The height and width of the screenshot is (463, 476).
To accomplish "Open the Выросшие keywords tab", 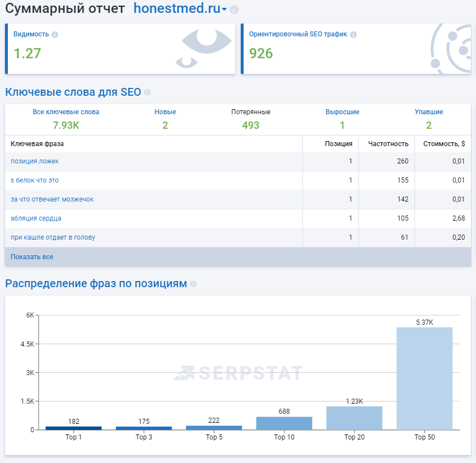I will (342, 112).
